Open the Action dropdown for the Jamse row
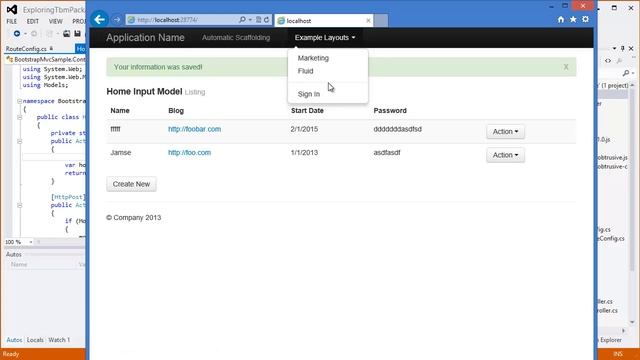This screenshot has width=640, height=360. pyautogui.click(x=505, y=155)
